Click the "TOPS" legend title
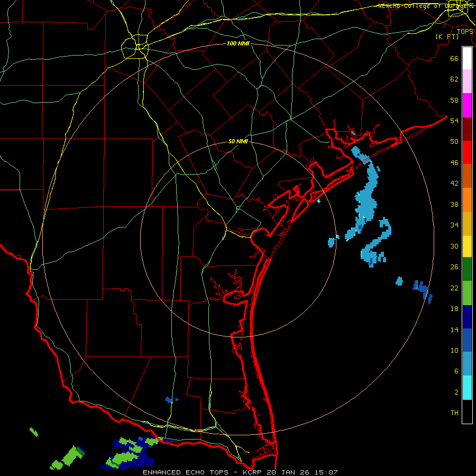 pos(465,31)
